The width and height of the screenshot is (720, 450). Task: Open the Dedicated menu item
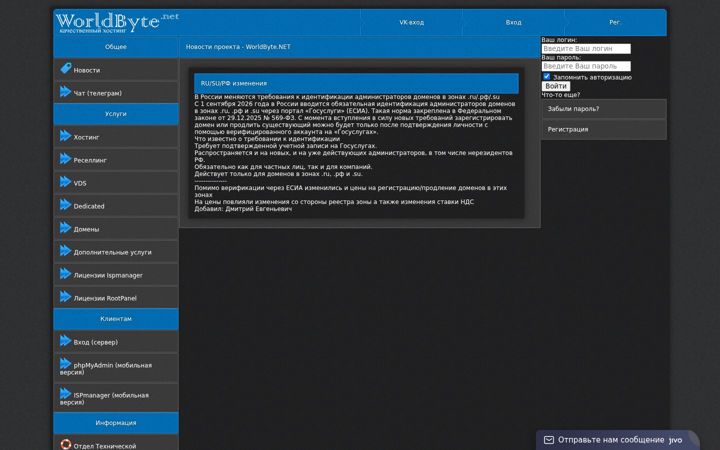click(116, 206)
